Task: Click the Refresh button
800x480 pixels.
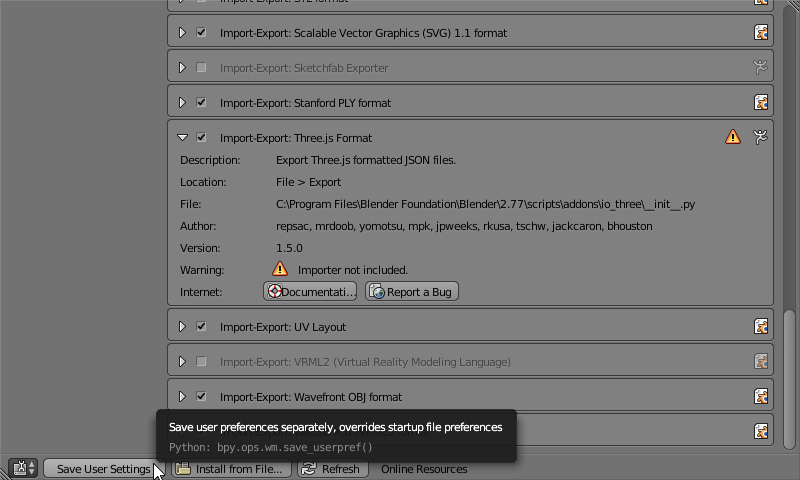Action: (333, 469)
